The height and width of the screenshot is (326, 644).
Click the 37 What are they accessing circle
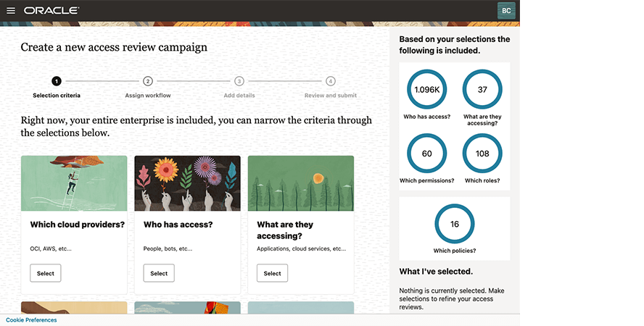point(482,89)
